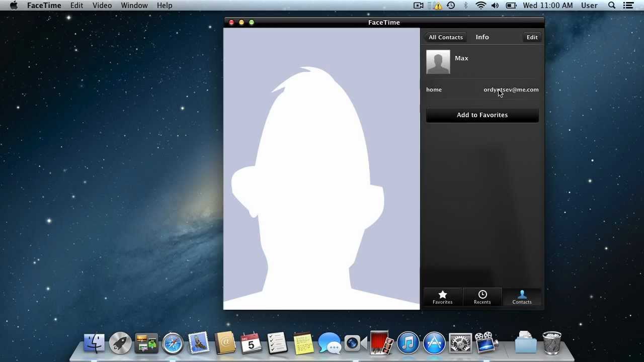644x362 pixels.
Task: Open Time Machine menu bar icon
Action: coord(451,6)
